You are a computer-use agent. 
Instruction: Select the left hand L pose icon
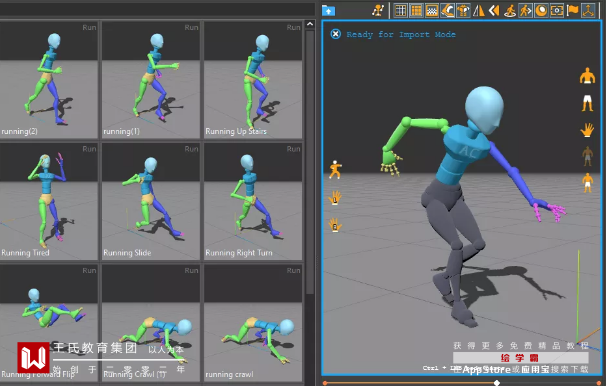pyautogui.click(x=335, y=197)
